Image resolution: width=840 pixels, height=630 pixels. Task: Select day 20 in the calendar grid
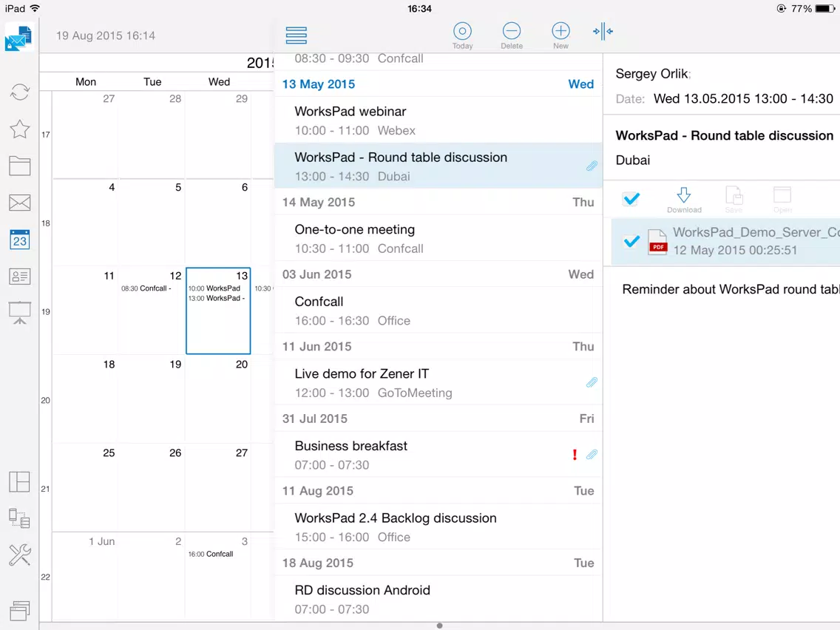(218, 399)
